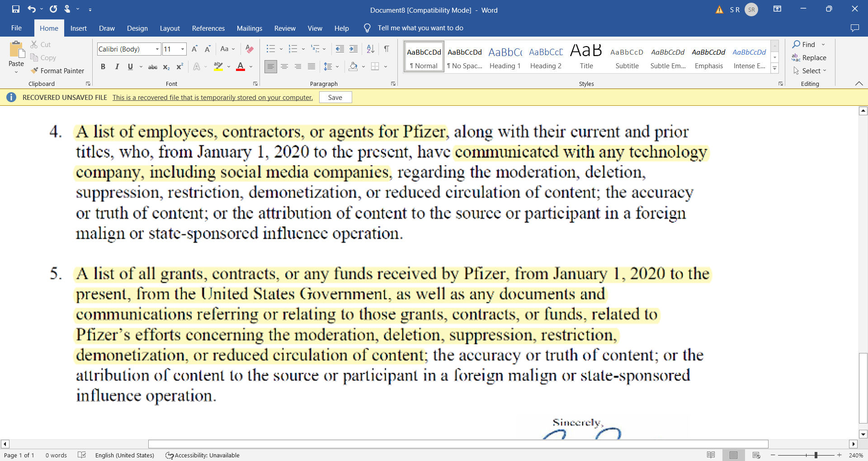The width and height of the screenshot is (868, 461).
Task: Switch to Web Layout view icon
Action: point(756,455)
